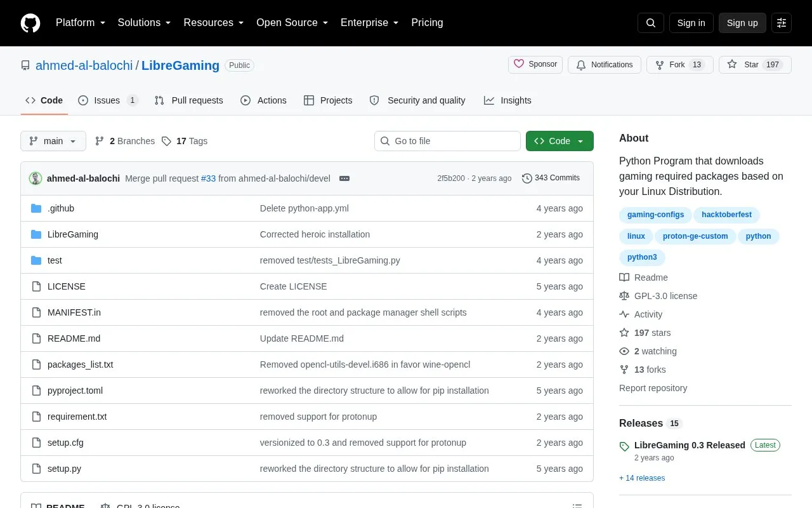Open the commit details ellipsis icon
This screenshot has height=508, width=812.
[344, 178]
